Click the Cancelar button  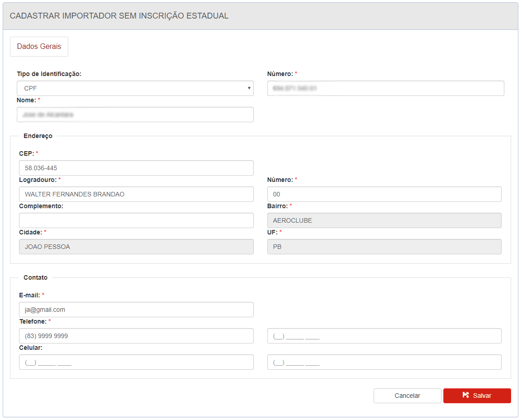click(x=407, y=396)
